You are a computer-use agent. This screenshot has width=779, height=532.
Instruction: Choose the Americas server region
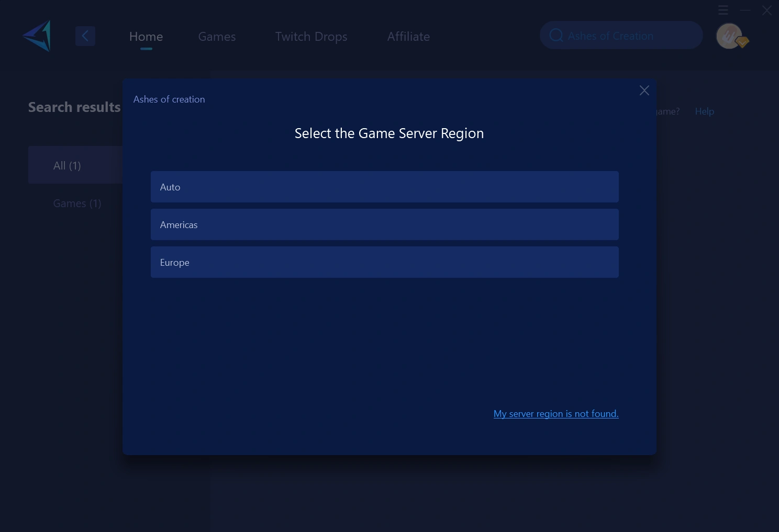coord(384,224)
